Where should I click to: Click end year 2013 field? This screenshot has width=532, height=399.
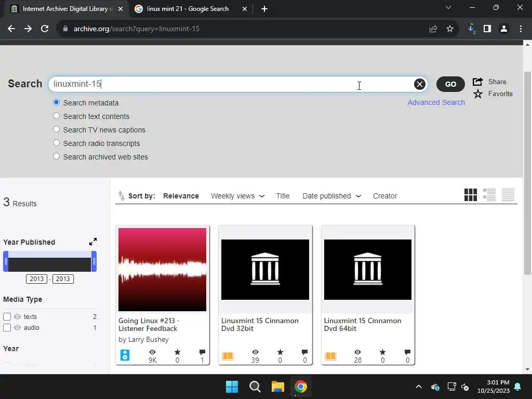click(63, 279)
